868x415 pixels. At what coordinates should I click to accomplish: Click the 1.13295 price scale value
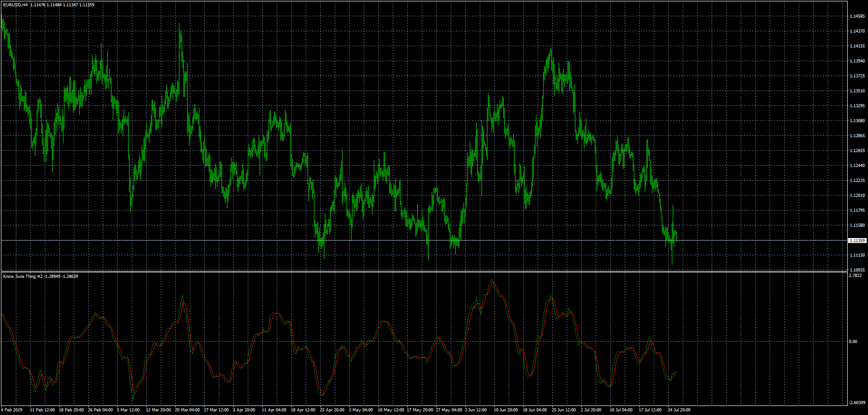click(x=857, y=106)
